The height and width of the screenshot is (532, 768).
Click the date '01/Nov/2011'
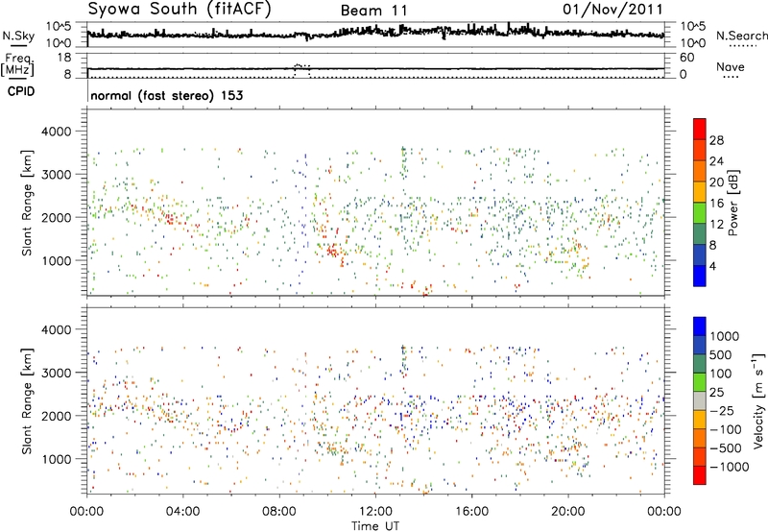[x=612, y=9]
